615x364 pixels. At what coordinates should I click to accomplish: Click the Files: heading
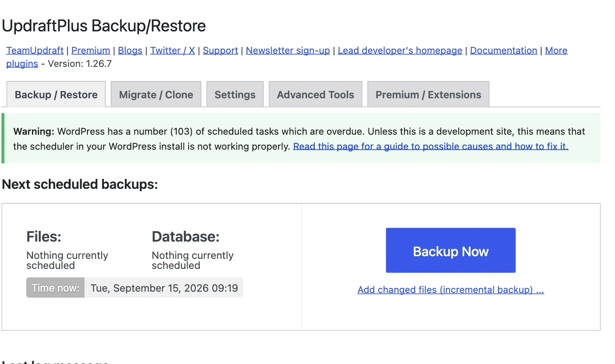(44, 237)
